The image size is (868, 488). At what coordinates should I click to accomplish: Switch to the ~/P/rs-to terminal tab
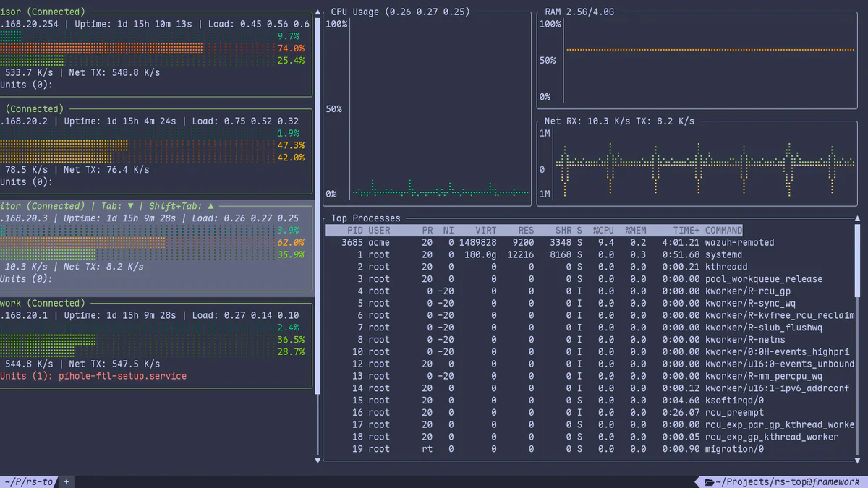point(27,481)
